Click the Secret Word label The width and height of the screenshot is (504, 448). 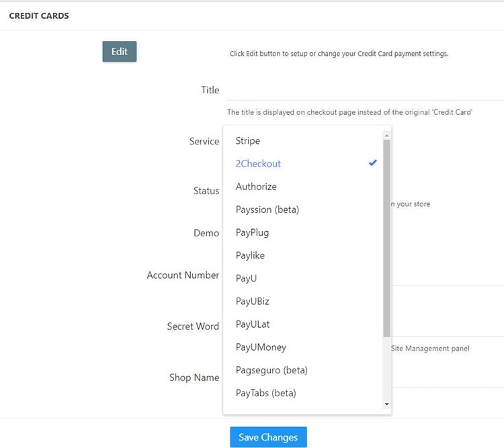pyautogui.click(x=193, y=326)
